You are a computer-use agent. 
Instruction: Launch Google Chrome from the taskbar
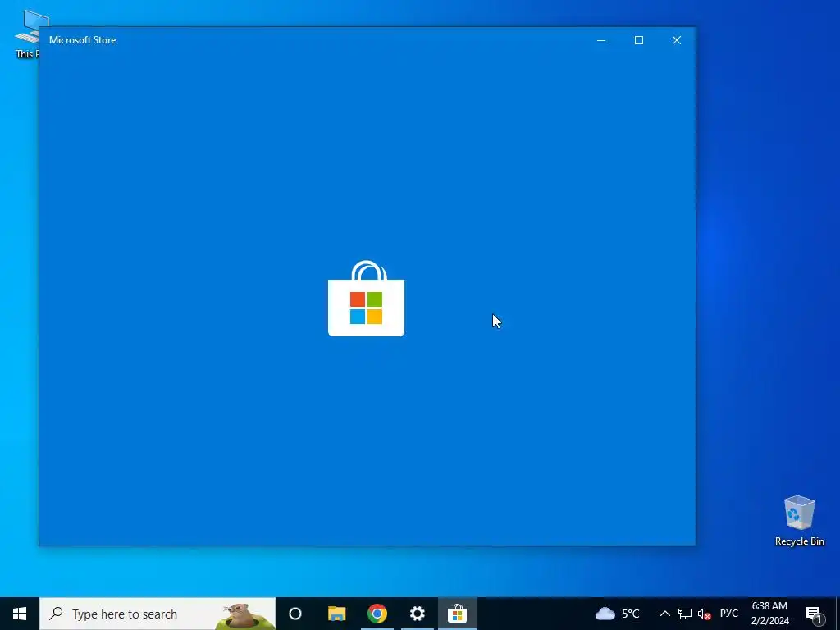pos(377,614)
